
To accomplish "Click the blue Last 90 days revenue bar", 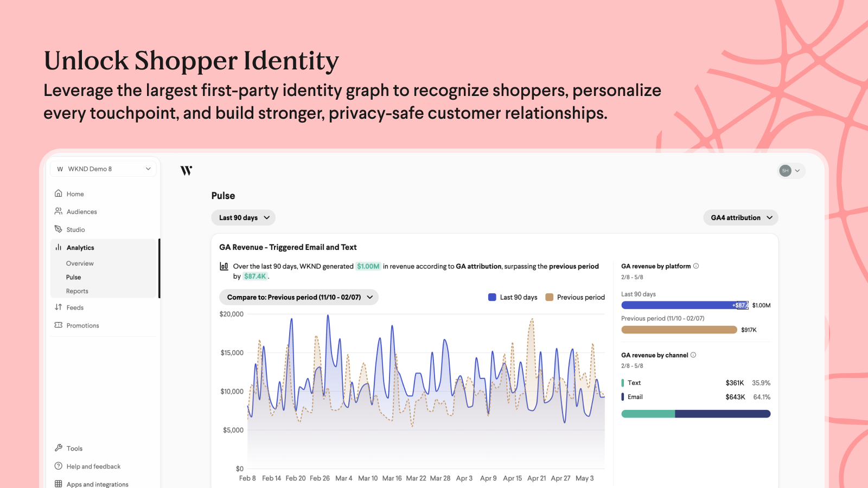I will tap(685, 305).
